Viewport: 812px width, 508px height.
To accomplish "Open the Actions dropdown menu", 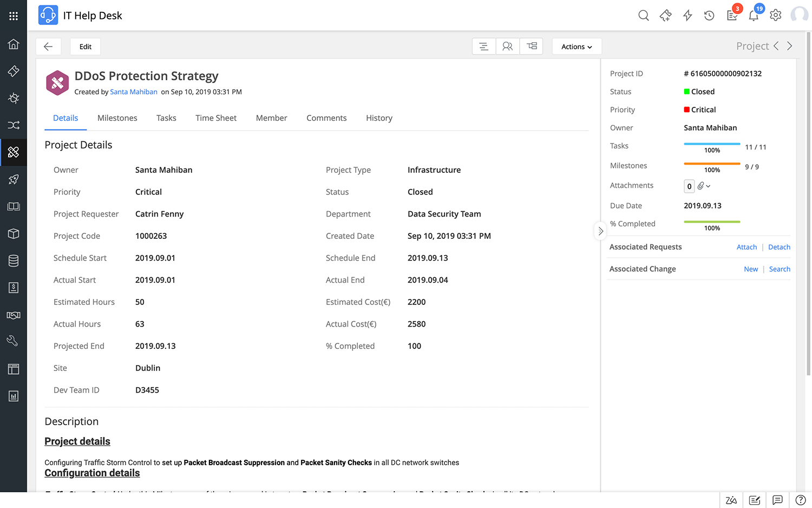I will click(576, 47).
